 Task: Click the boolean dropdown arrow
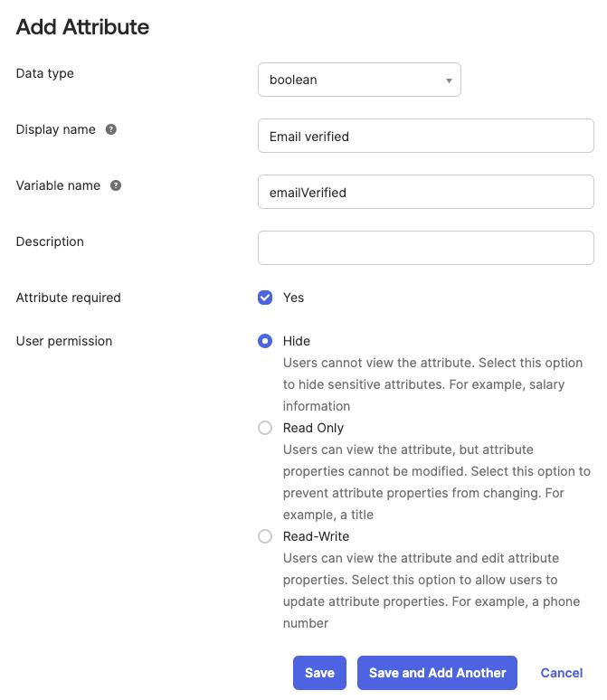[x=449, y=80]
